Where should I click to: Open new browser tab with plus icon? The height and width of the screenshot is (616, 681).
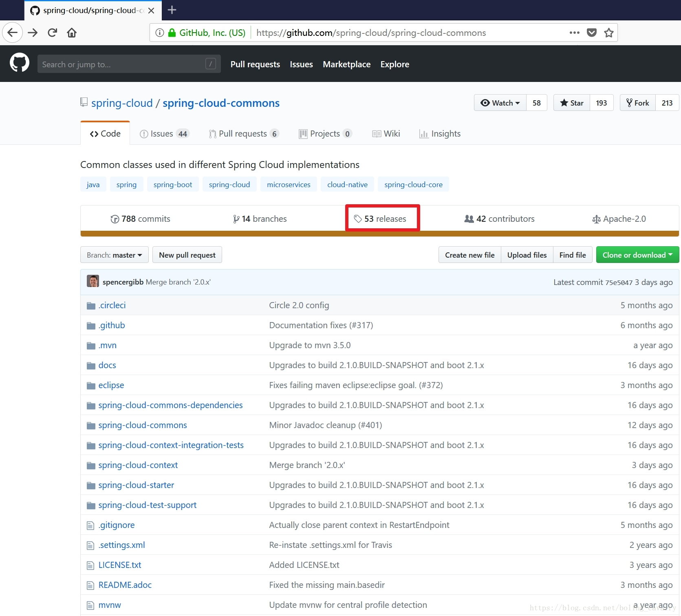[172, 10]
